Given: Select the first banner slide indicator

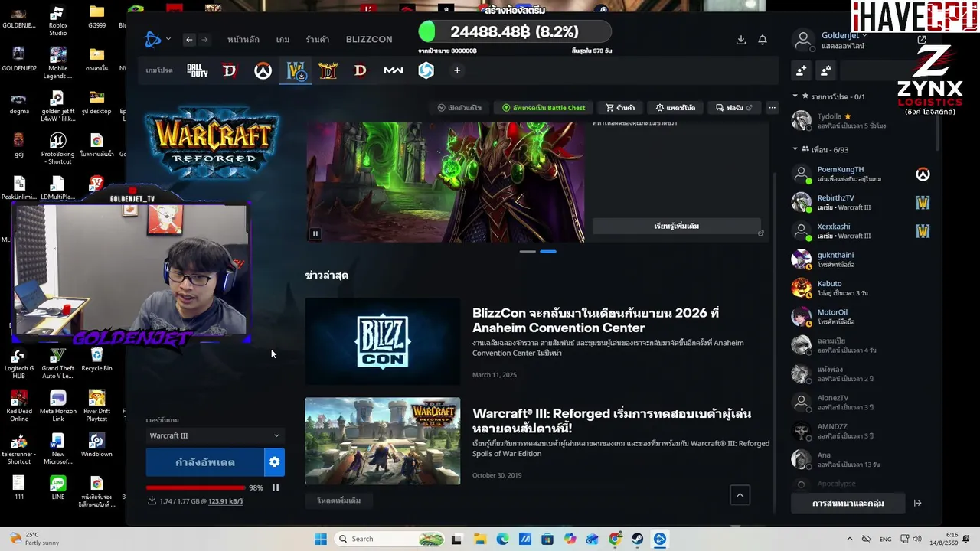Looking at the screenshot, I should [528, 251].
